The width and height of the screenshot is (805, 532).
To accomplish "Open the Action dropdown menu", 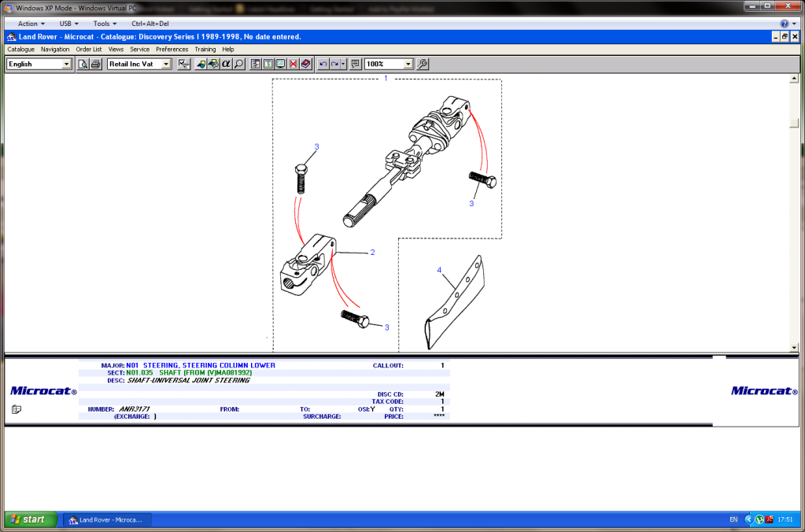I will (31, 24).
